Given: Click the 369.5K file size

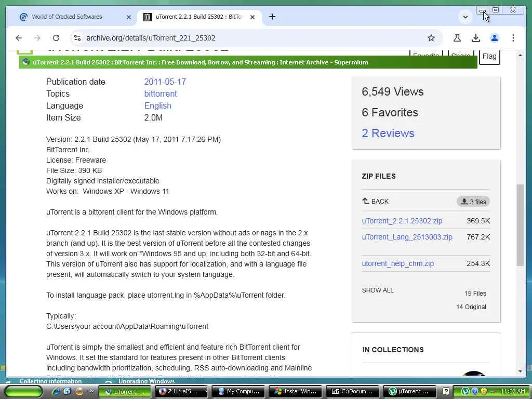Looking at the screenshot, I should point(478,221).
